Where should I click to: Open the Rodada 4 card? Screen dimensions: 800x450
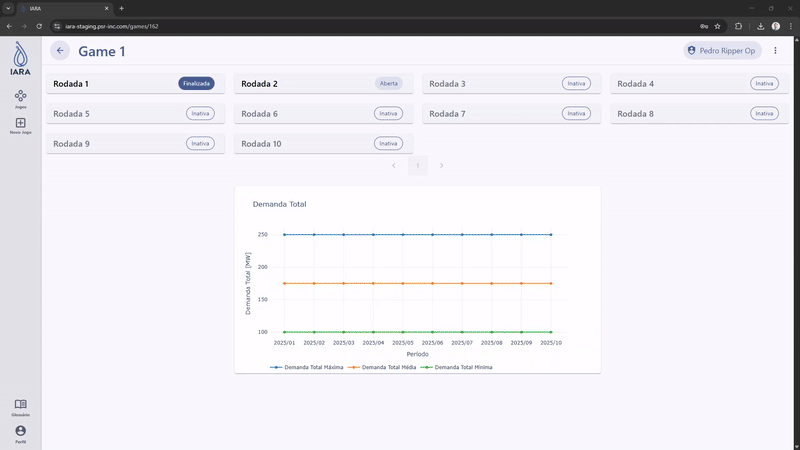point(699,84)
